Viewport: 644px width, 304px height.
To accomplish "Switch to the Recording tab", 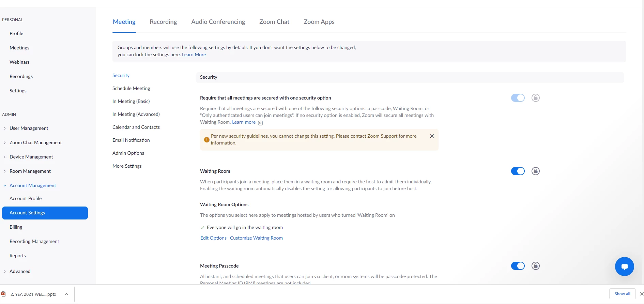I will click(x=163, y=22).
